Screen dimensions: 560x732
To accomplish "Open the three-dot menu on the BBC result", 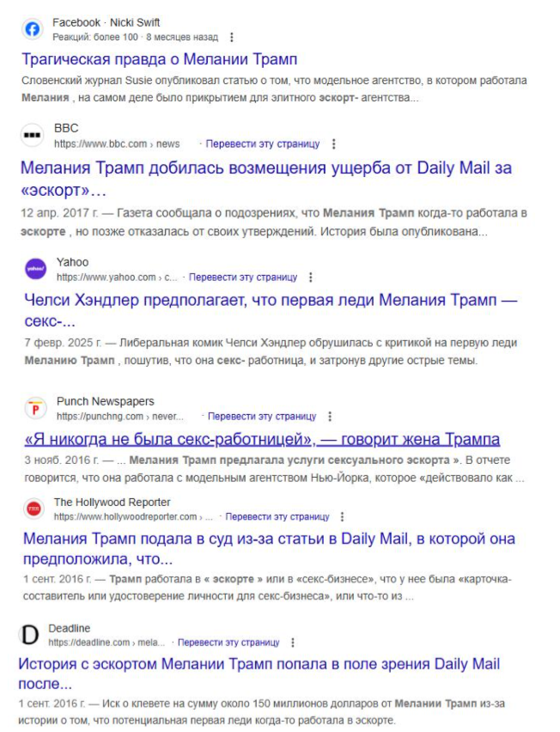I will pos(333,143).
